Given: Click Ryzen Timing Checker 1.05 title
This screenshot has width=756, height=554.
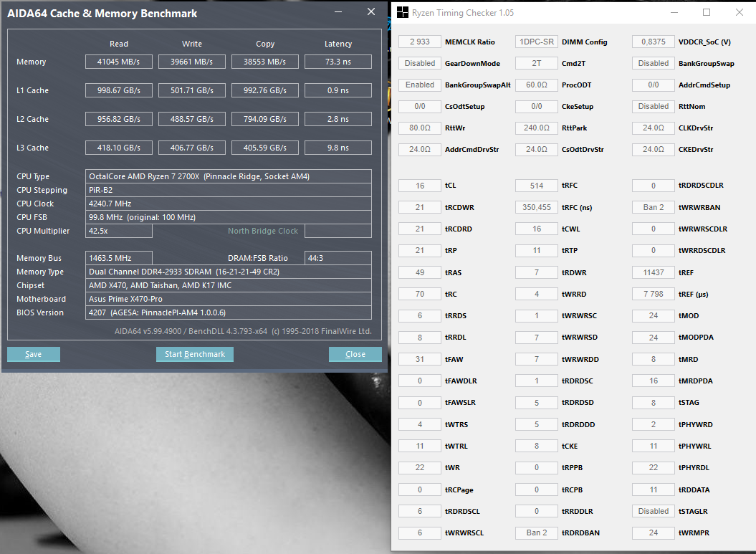Looking at the screenshot, I should point(463,13).
